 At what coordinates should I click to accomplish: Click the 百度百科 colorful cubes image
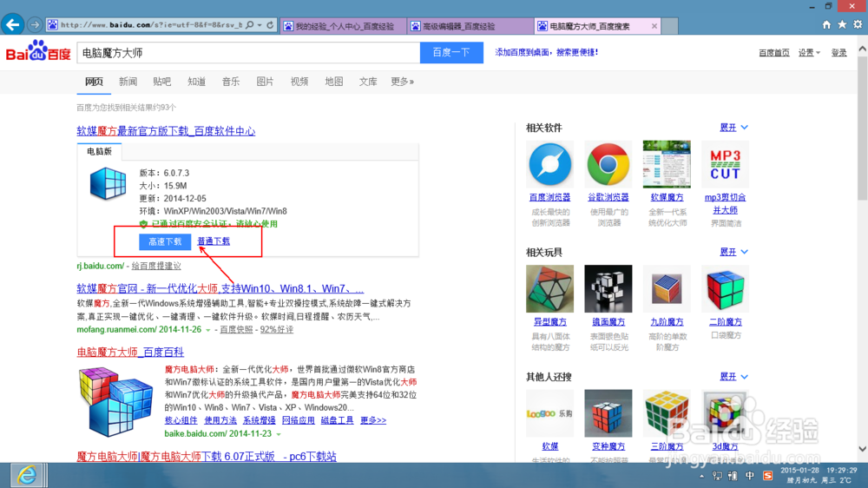(115, 401)
